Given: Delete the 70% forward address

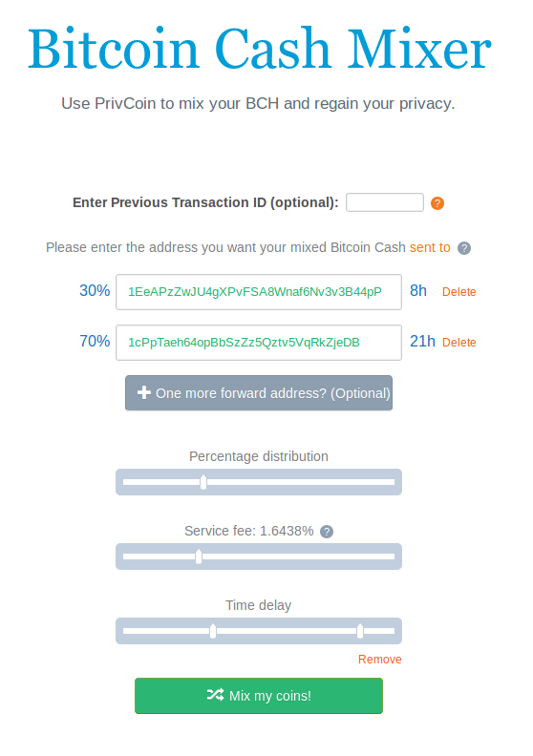Looking at the screenshot, I should (458, 343).
